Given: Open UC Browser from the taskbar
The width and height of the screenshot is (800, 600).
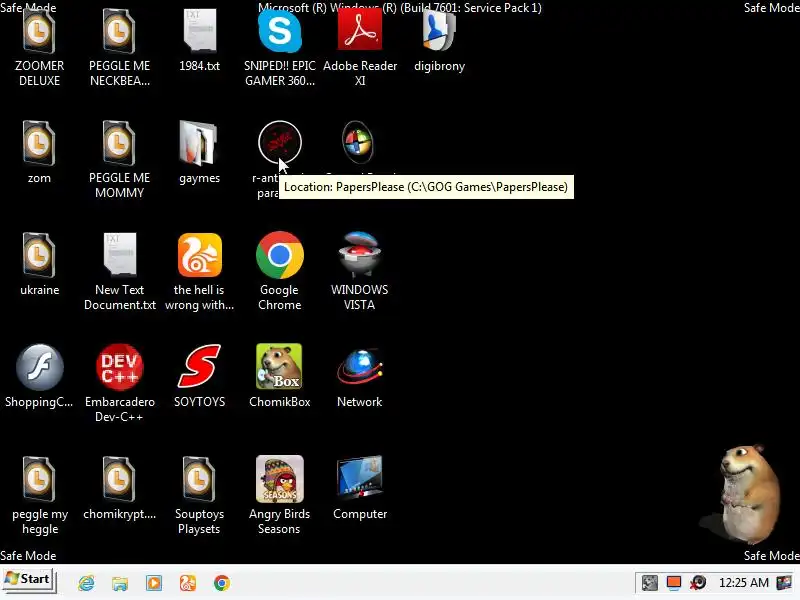Looking at the screenshot, I should [x=188, y=583].
